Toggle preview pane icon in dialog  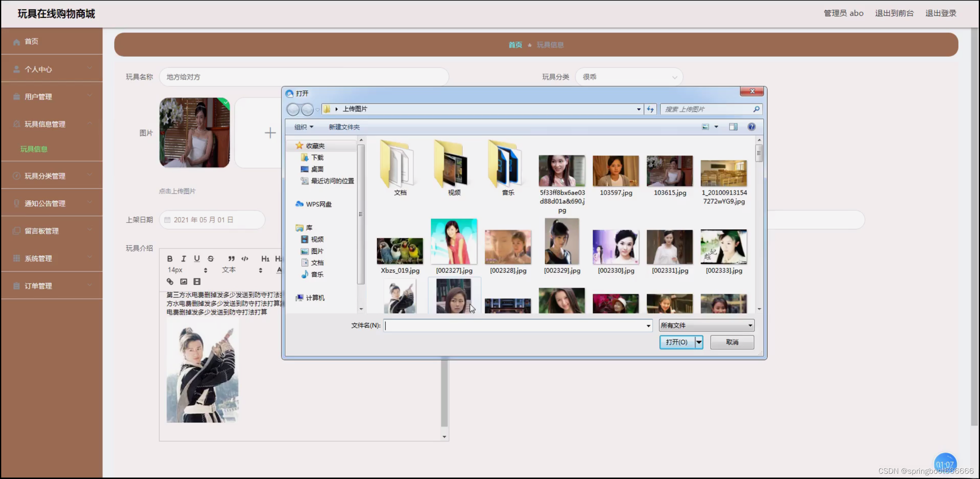[x=733, y=127]
